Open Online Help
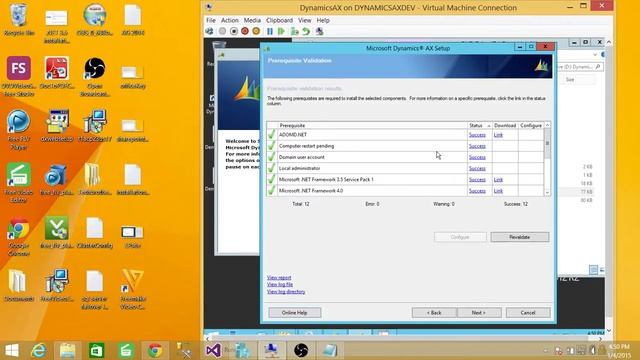The height and width of the screenshot is (360, 640). (294, 313)
